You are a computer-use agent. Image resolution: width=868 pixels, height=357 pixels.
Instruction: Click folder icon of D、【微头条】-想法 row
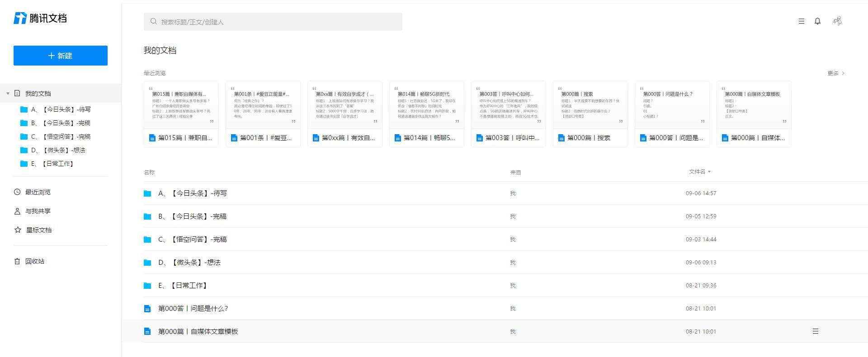147,263
